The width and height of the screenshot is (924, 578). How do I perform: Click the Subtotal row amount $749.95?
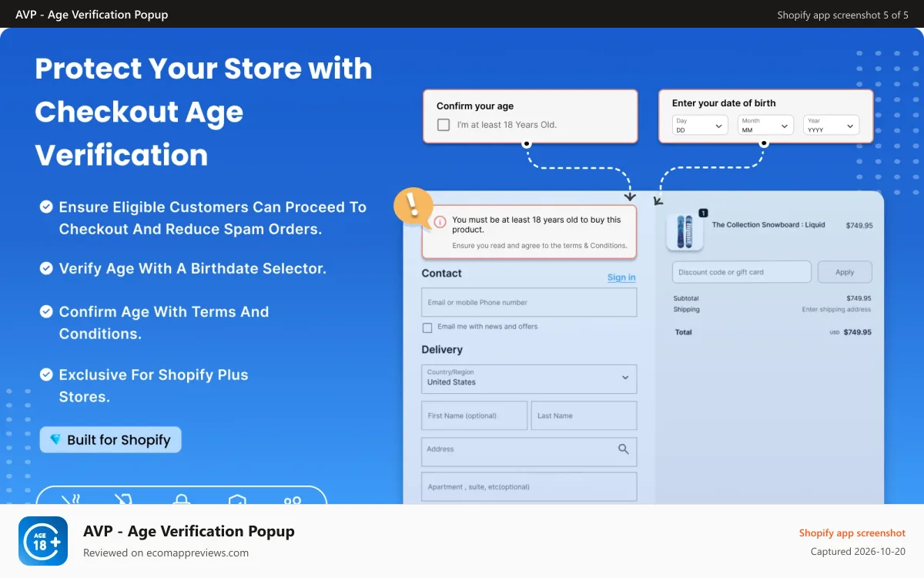pos(859,298)
